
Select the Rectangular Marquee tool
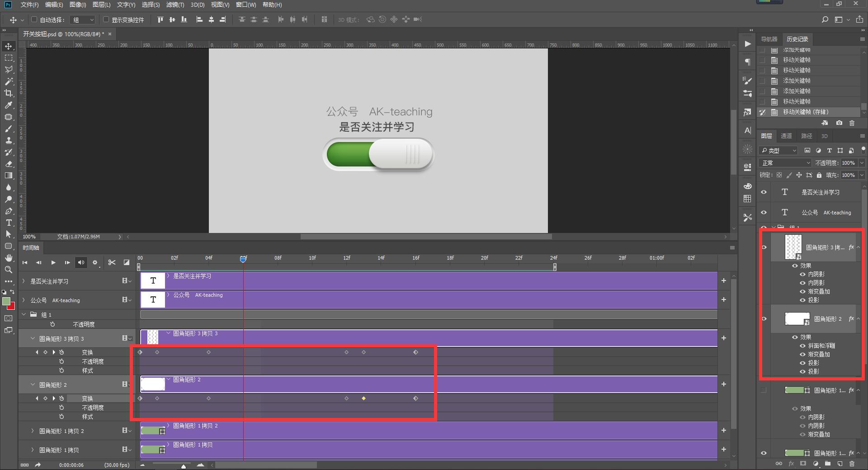tap(9, 58)
